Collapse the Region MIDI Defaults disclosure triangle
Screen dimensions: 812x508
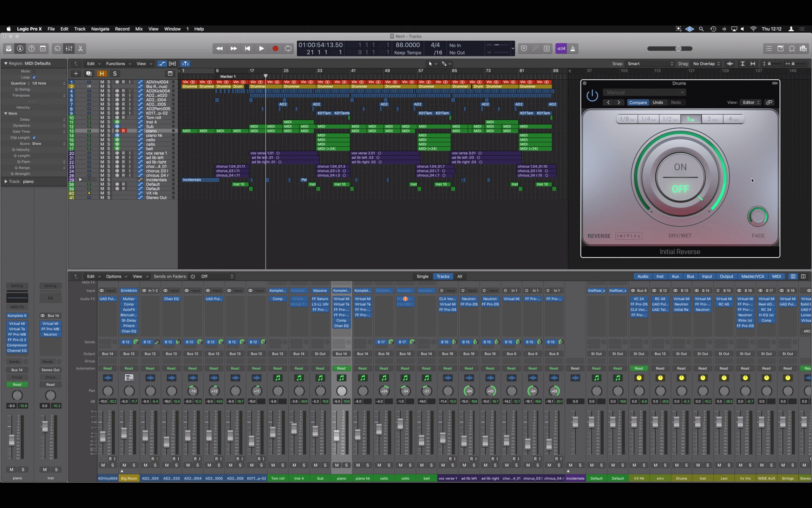(6, 63)
